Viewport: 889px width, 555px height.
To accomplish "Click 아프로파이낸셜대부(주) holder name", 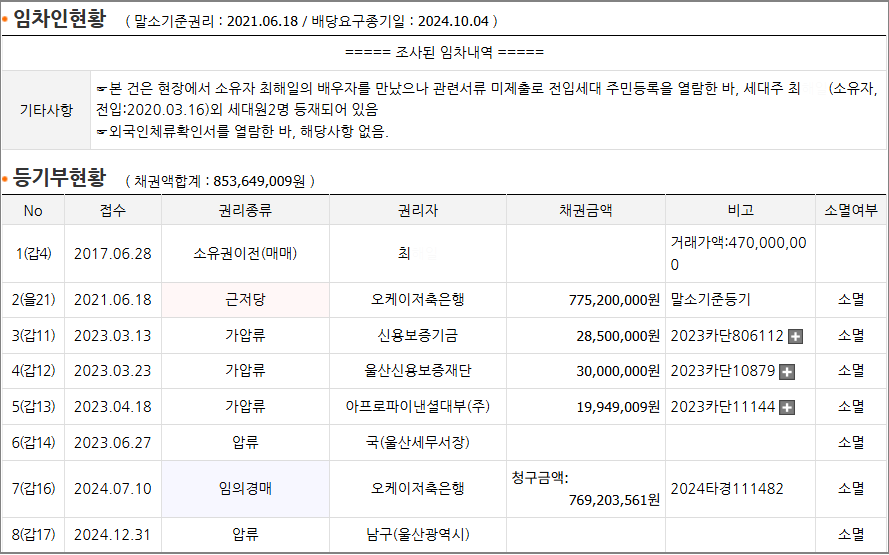I will pyautogui.click(x=418, y=406).
